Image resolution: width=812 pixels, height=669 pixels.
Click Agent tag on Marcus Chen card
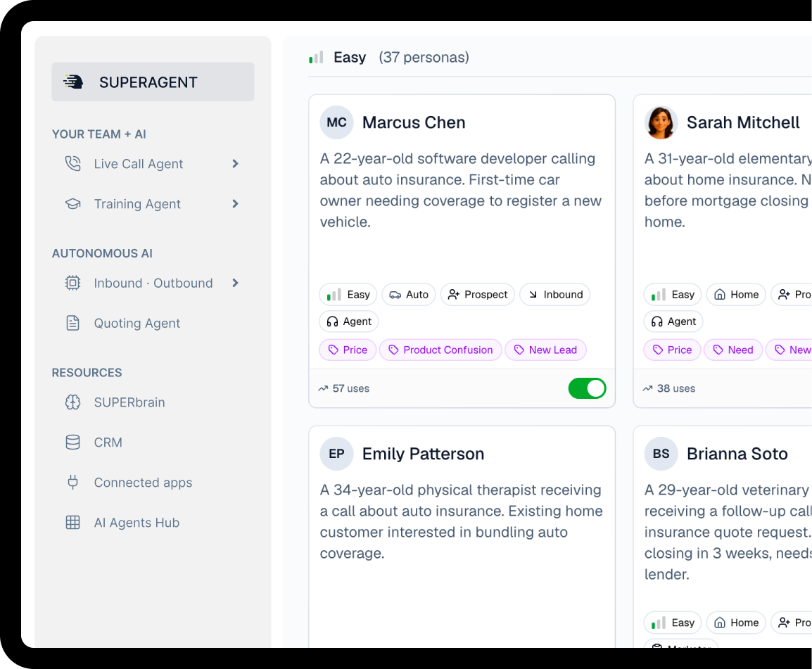tap(349, 321)
